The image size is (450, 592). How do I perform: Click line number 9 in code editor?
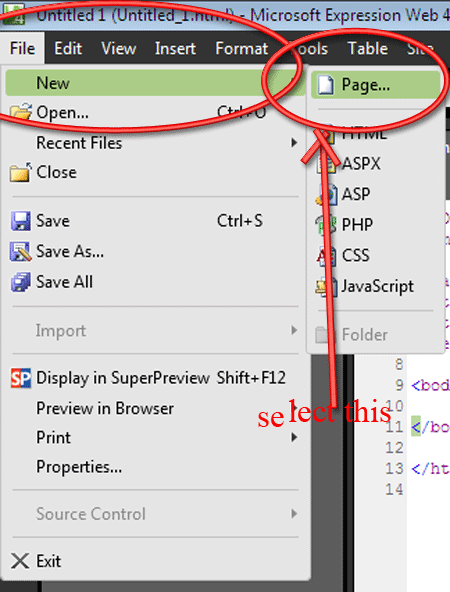[399, 385]
